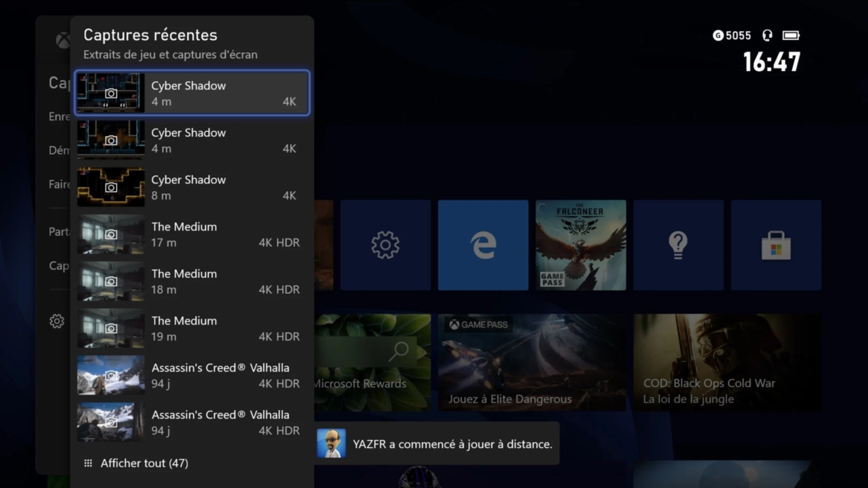Select the partially hidden Part... sidebar item

tap(60, 232)
